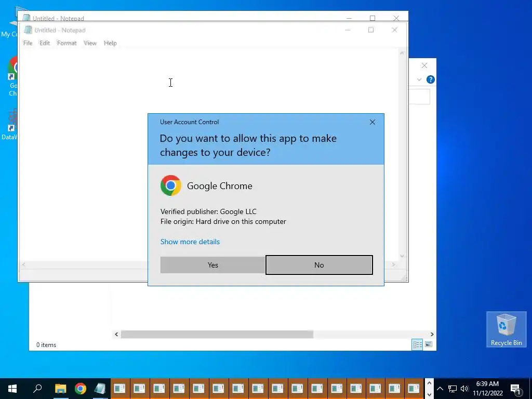Click the File Explorer search box
This screenshot has width=532, height=399.
point(419,97)
